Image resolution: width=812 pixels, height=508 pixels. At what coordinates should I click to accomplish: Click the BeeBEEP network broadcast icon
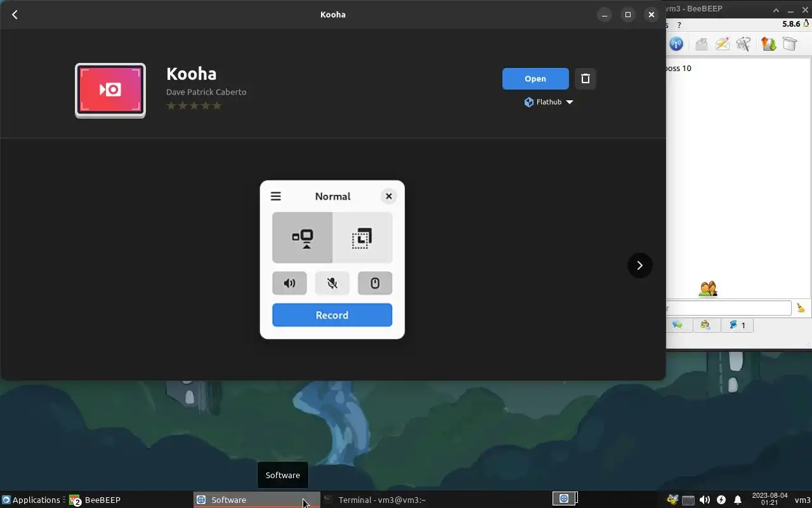point(676,44)
